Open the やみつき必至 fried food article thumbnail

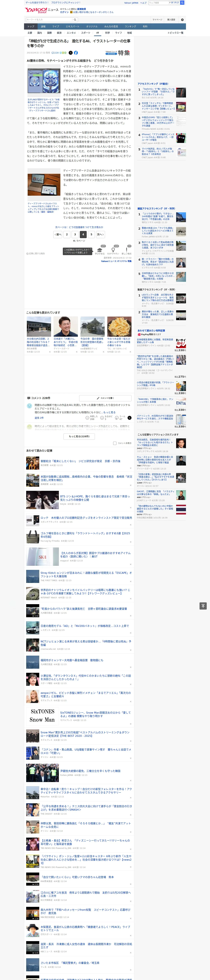tap(119, 326)
